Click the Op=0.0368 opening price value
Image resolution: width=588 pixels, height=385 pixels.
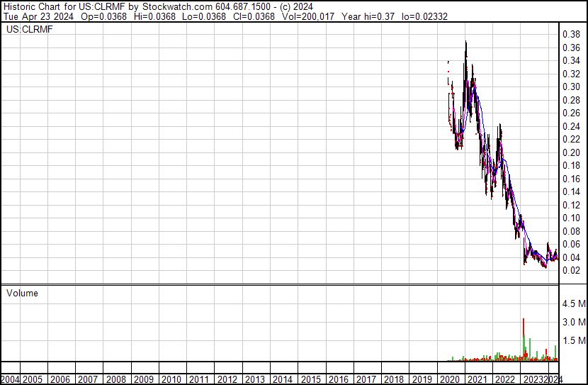103,16
